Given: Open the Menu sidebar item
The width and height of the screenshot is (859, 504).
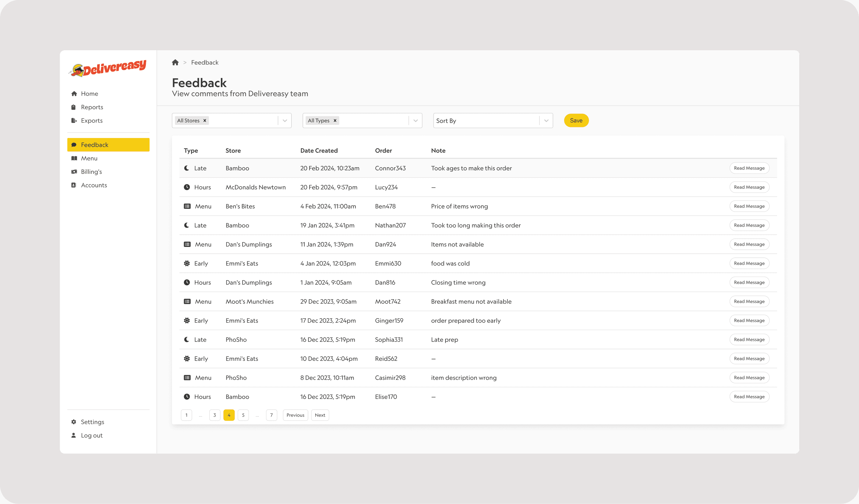Looking at the screenshot, I should point(89,158).
